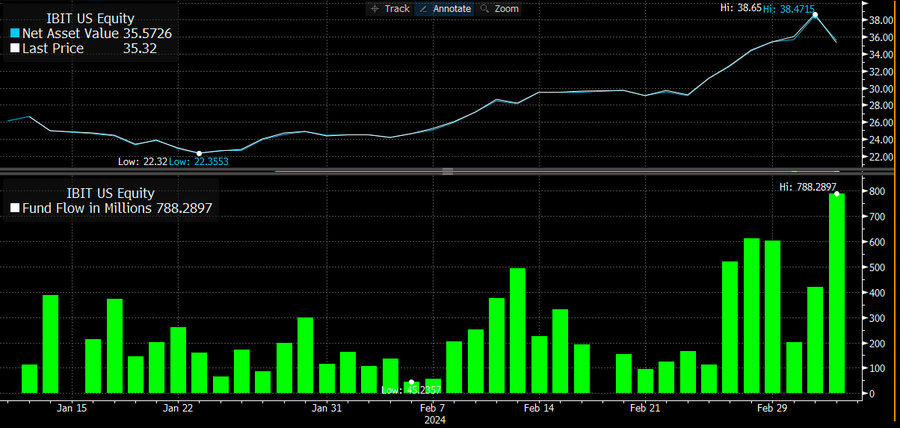The image size is (900, 428).
Task: Click the Annotate pencil icon
Action: point(424,9)
